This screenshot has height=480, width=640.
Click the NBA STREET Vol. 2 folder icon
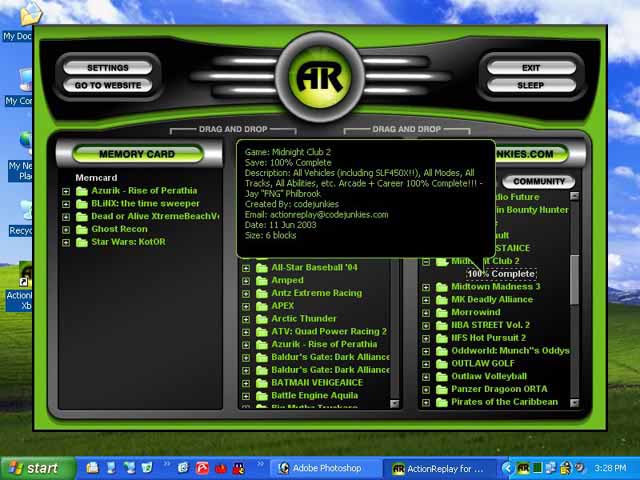442,325
